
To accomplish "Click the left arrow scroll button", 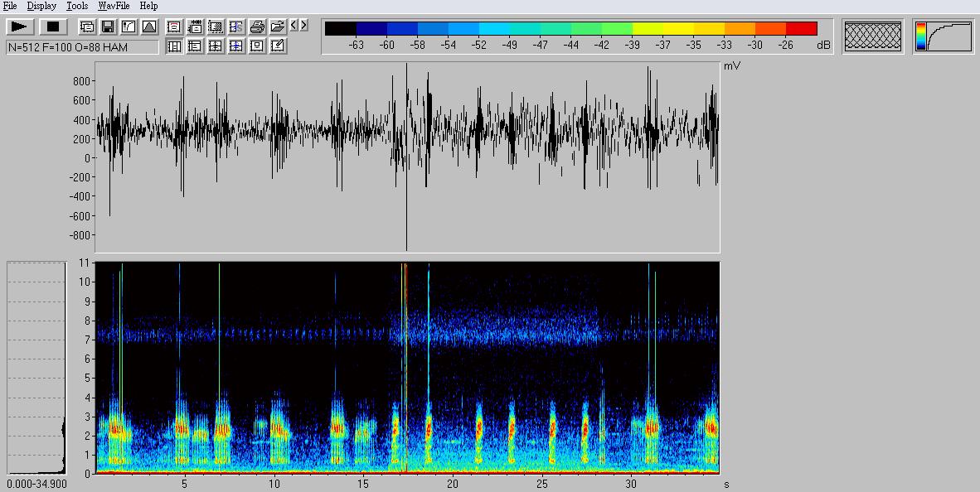I will [x=294, y=26].
